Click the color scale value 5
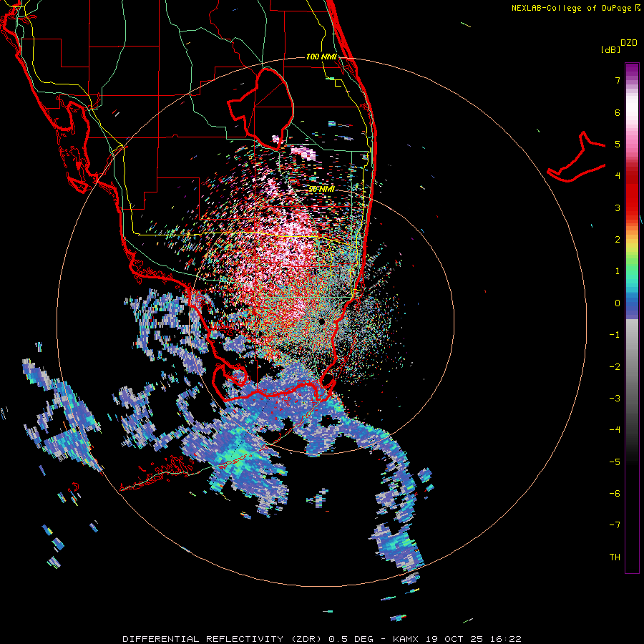Image resolution: width=644 pixels, height=644 pixels. [x=618, y=144]
